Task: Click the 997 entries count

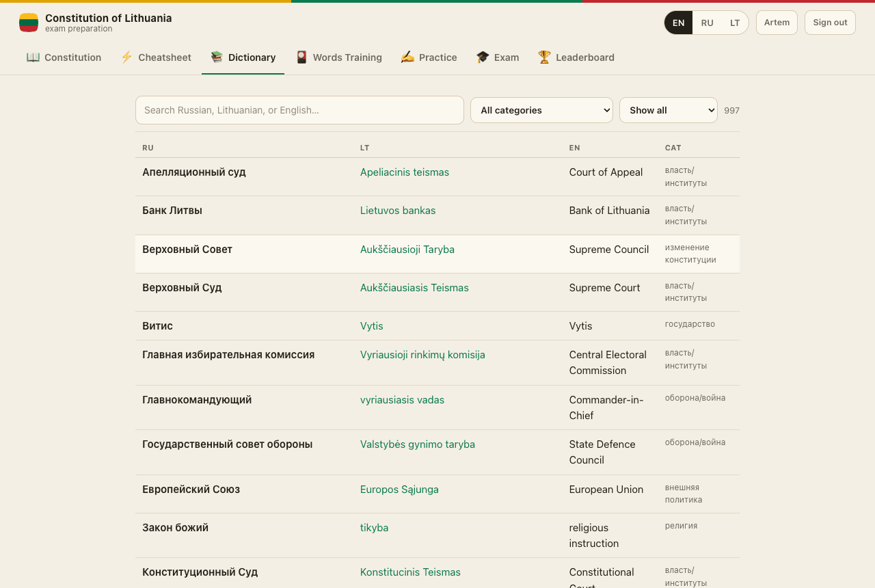Action: 731,110
